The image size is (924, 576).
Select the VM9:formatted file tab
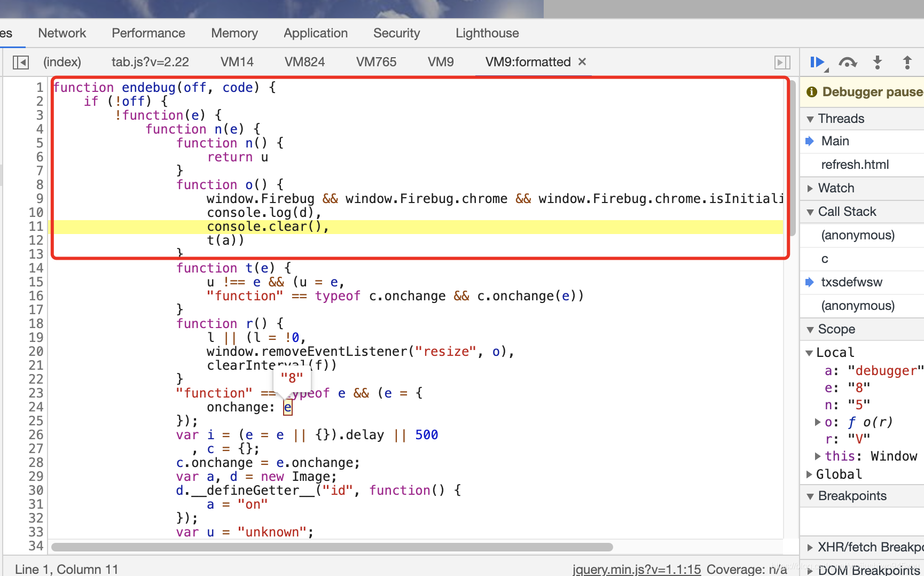pos(528,62)
